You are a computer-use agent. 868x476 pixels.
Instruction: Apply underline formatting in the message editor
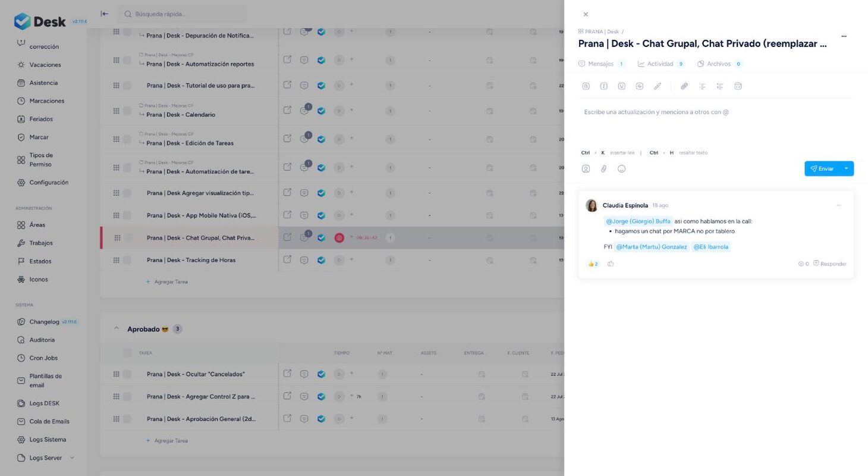(x=621, y=86)
